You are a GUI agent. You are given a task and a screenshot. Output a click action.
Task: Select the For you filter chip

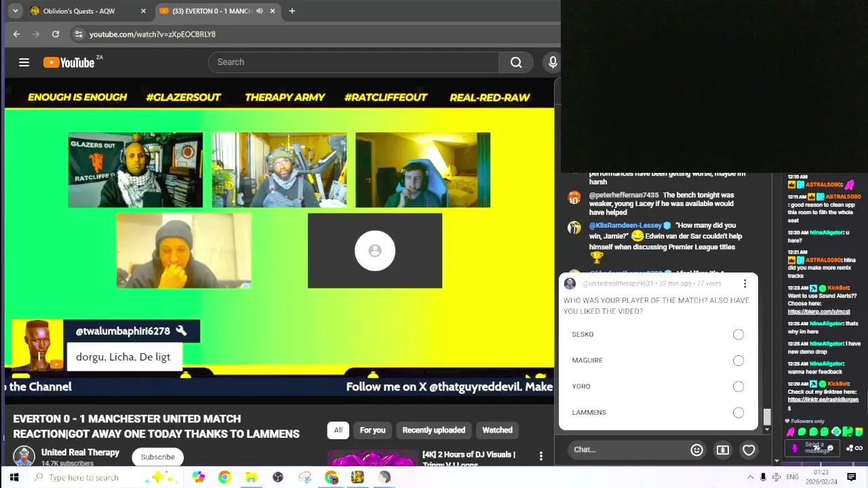(372, 430)
